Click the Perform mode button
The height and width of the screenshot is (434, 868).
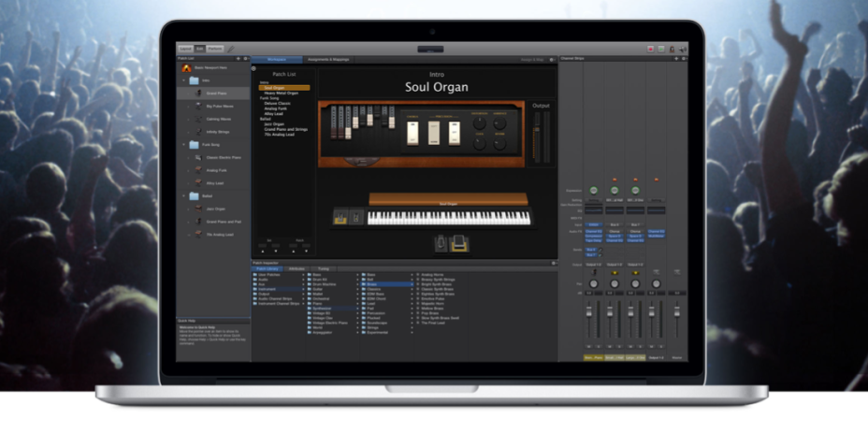215,48
